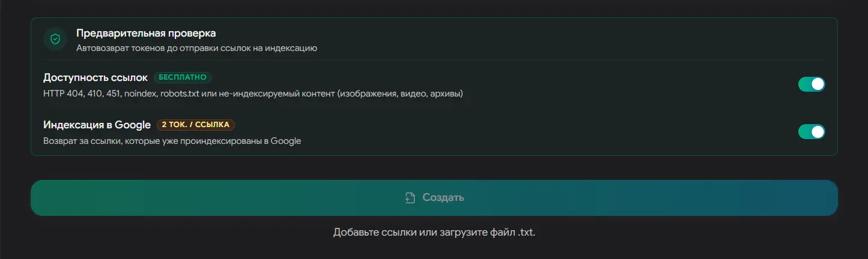The width and height of the screenshot is (868, 259).
Task: Click the Предварительная проверка heading
Action: (146, 33)
